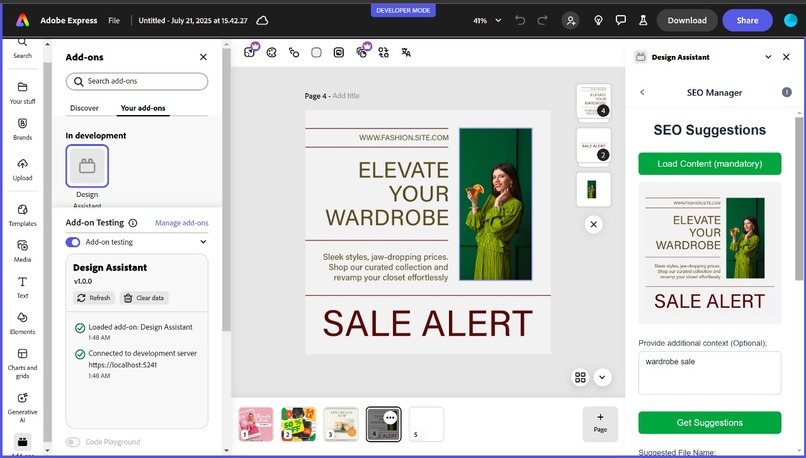Open options on page 4 thumbnail
The width and height of the screenshot is (806, 458).
pyautogui.click(x=390, y=417)
